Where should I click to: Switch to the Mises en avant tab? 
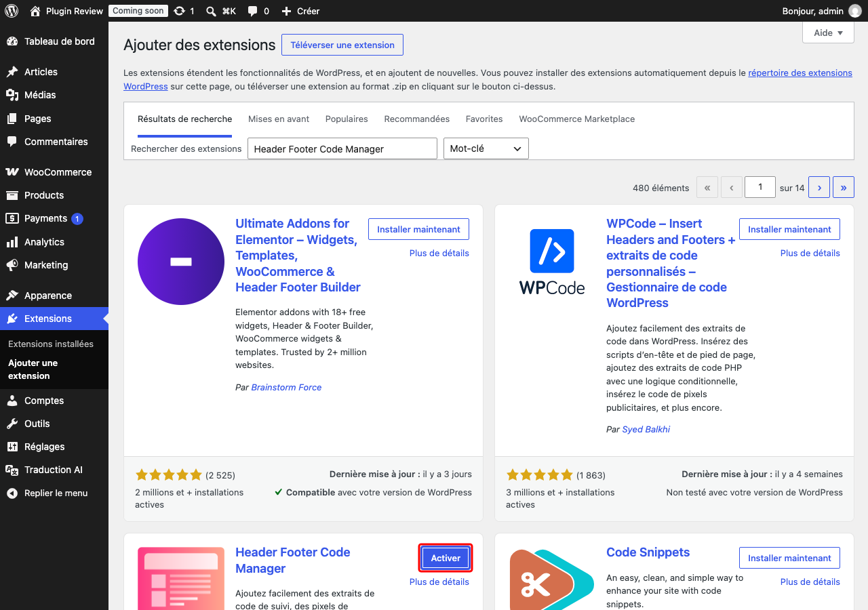pos(279,119)
